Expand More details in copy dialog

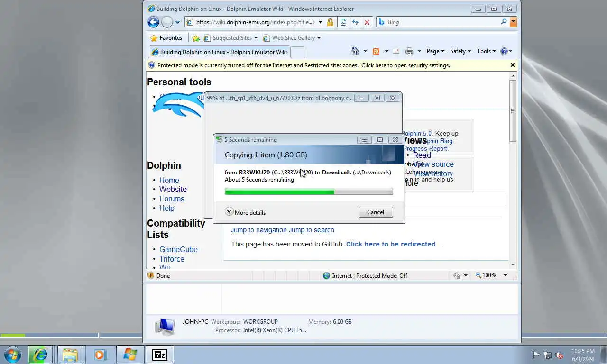point(245,212)
